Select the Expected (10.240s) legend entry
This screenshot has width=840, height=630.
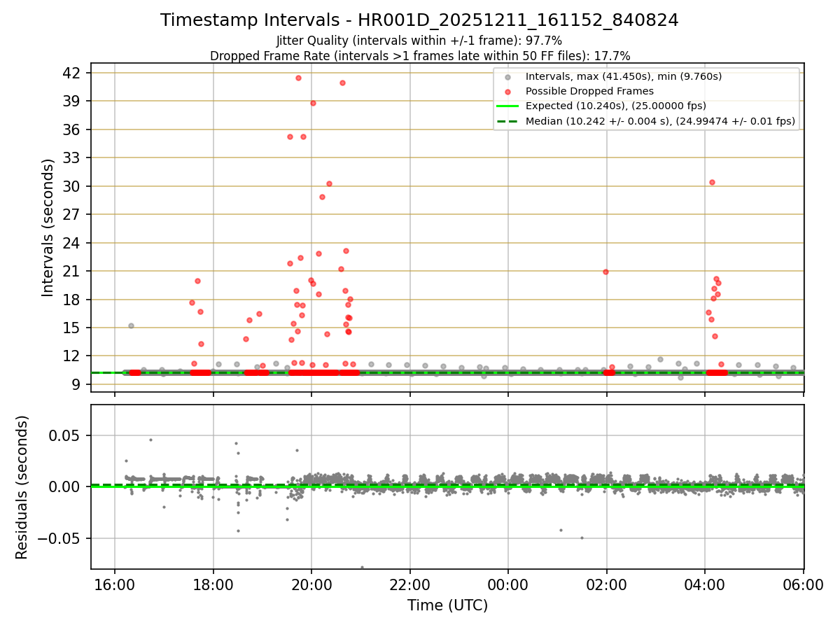click(616, 106)
